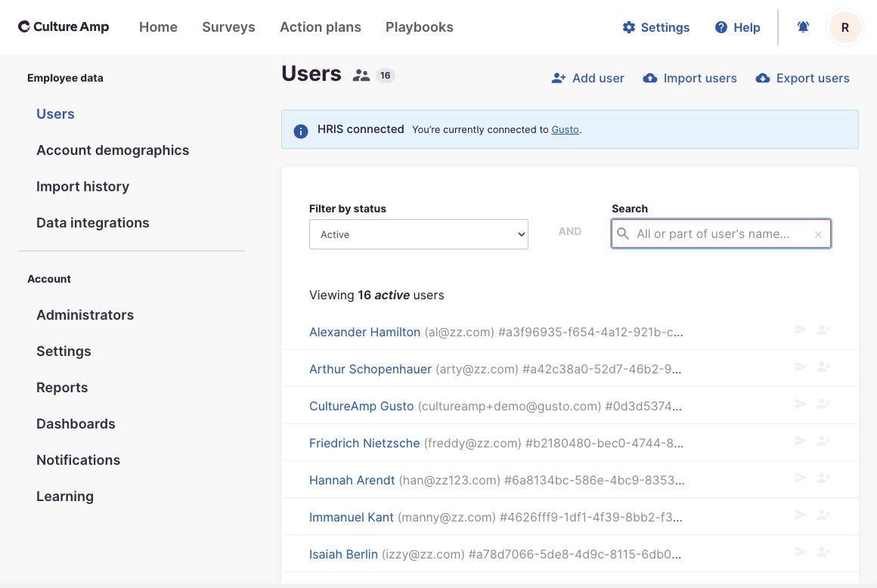
Task: Deactivate user Hannah Arendt
Action: point(823,478)
